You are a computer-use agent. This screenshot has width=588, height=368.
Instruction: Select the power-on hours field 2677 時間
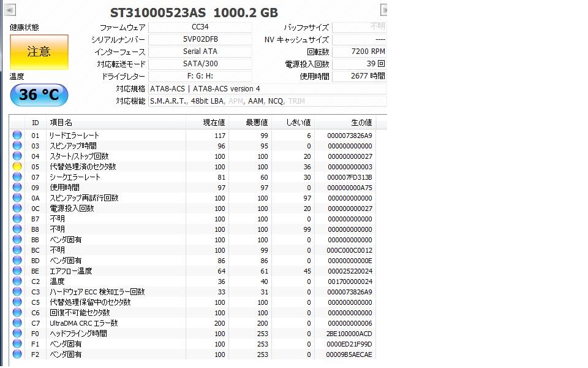(360, 76)
